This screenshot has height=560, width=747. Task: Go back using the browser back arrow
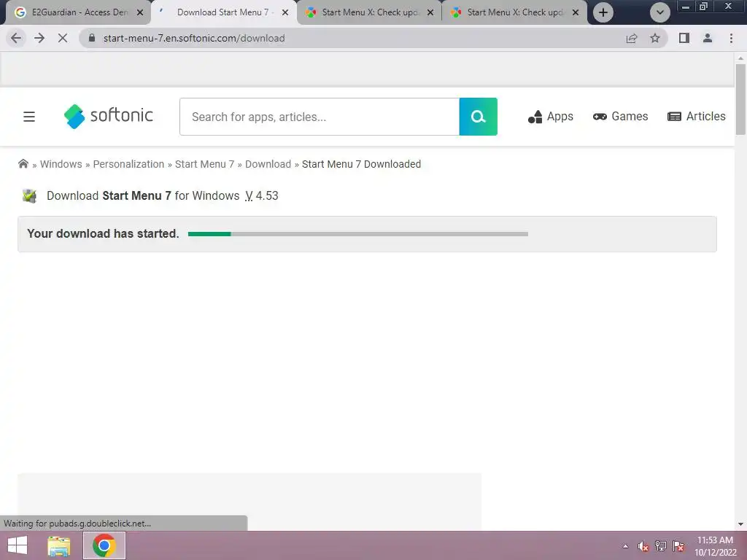[16, 38]
